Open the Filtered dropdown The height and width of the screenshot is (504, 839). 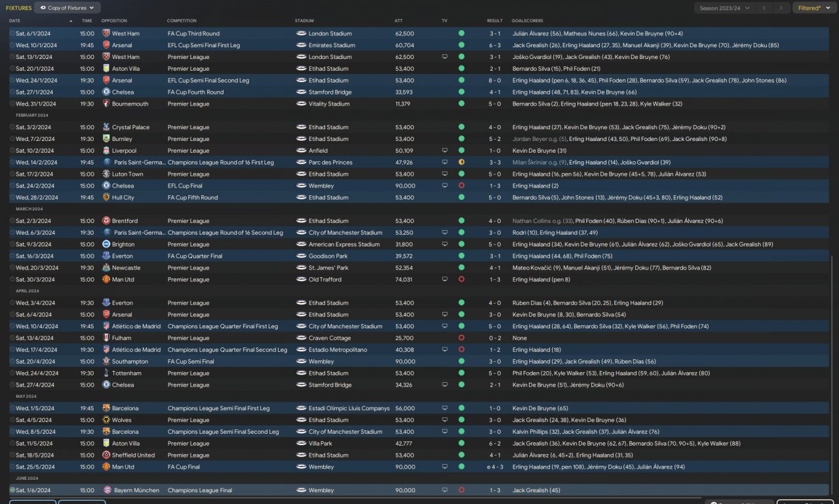815,8
